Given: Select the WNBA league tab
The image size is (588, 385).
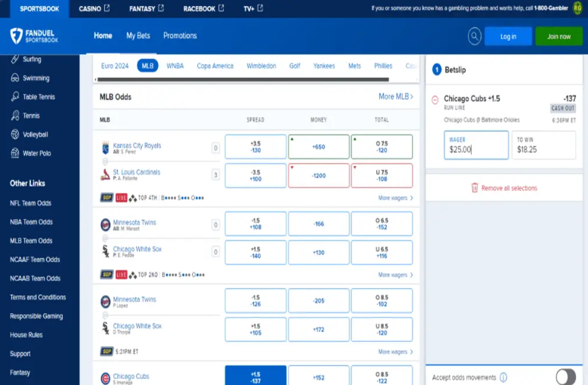Looking at the screenshot, I should tap(175, 66).
